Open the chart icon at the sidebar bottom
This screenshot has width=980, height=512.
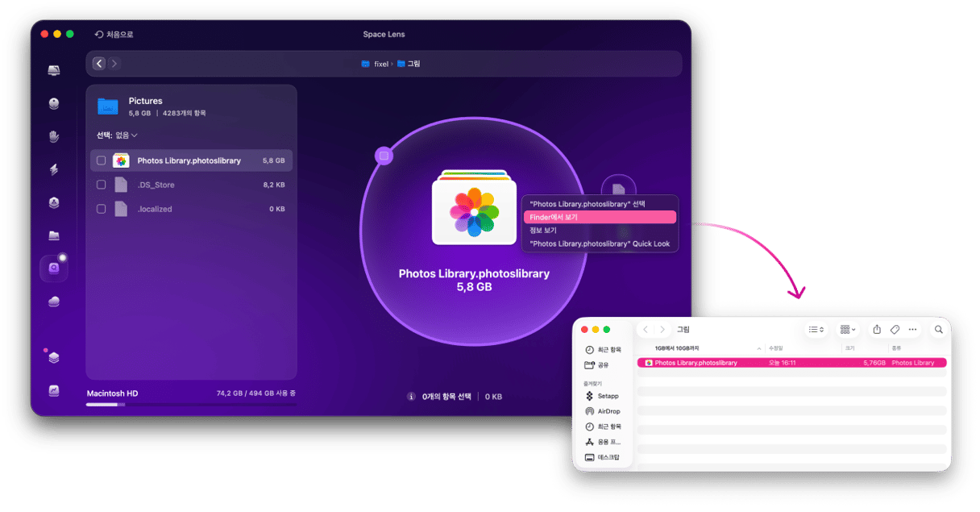(x=54, y=390)
